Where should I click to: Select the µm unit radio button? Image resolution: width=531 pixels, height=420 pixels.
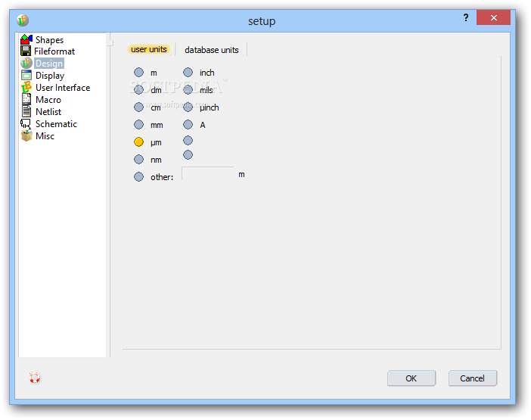[x=138, y=142]
